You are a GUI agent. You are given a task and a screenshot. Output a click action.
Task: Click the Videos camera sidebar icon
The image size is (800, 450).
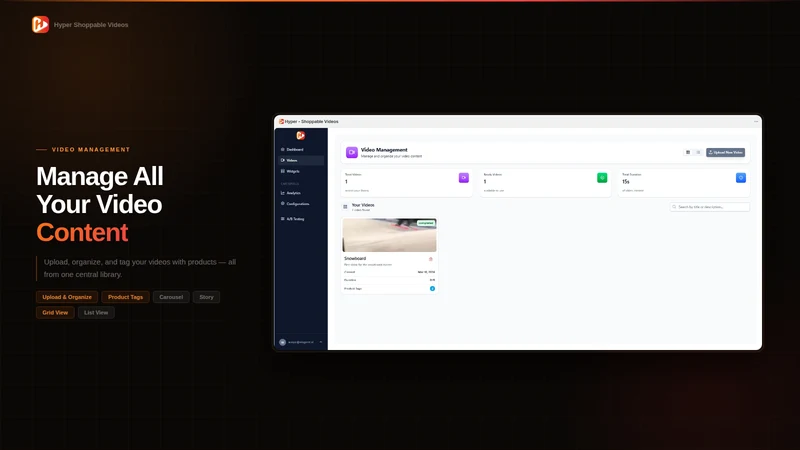(283, 160)
